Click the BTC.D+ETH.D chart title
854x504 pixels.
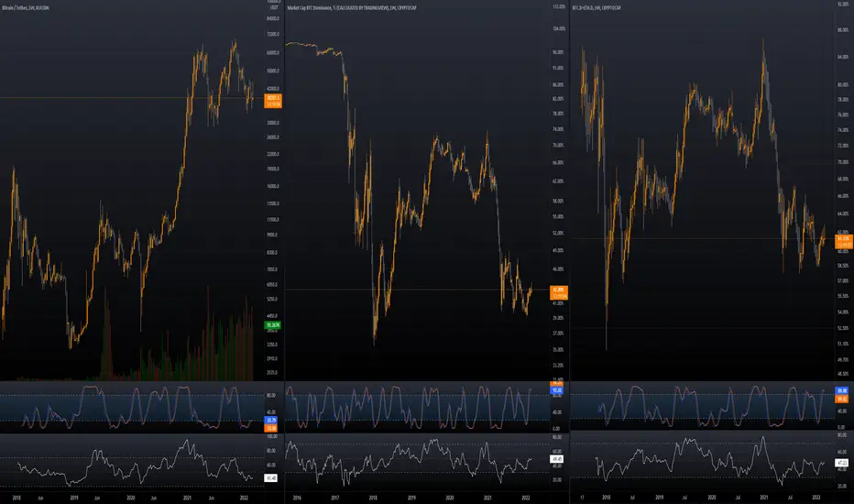(596, 7)
